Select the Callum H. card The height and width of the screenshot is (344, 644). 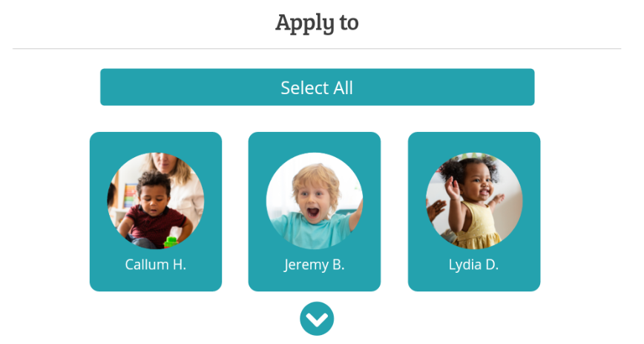156,211
